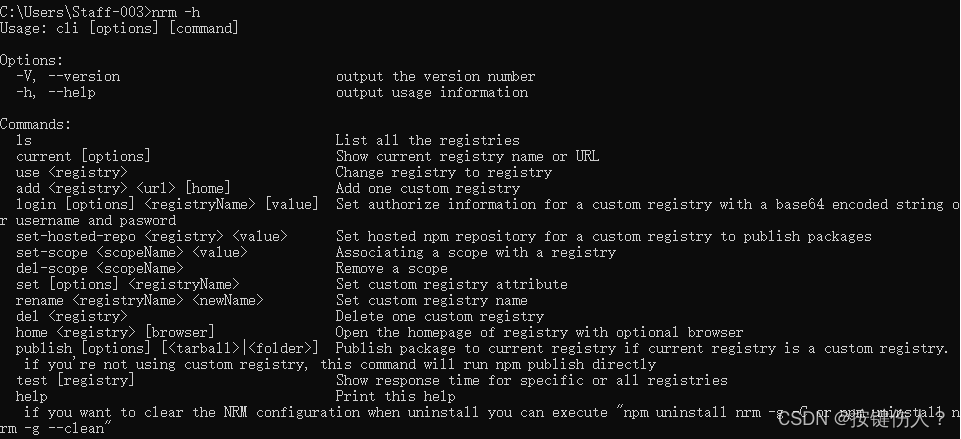Click the 'rename <registryName> <newName>' command
Viewport: 961px width, 439px height.
point(140,300)
